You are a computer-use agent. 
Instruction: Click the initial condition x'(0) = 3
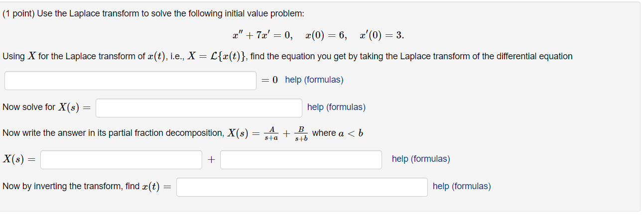(382, 35)
